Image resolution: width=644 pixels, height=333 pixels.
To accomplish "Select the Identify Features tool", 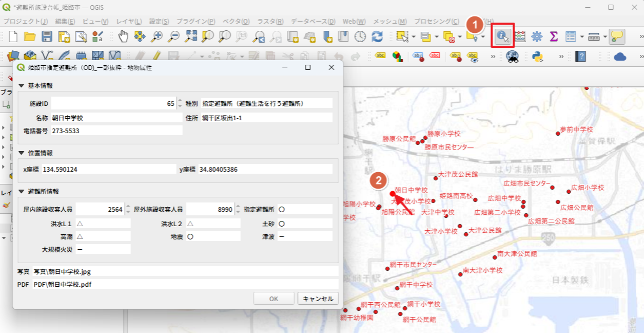I will [503, 36].
